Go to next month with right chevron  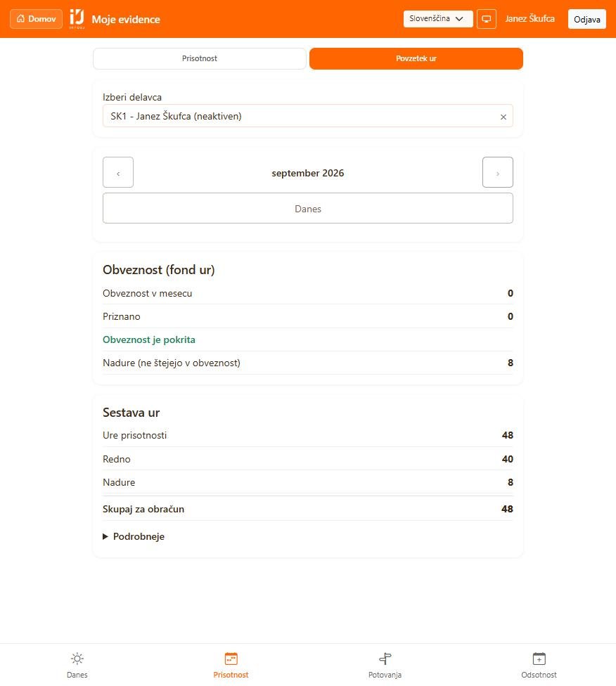pos(497,172)
